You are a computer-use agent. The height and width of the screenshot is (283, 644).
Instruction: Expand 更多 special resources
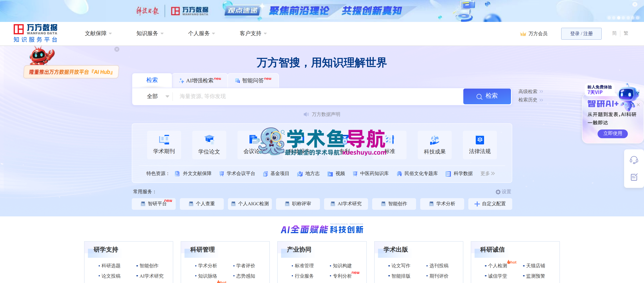tap(488, 173)
